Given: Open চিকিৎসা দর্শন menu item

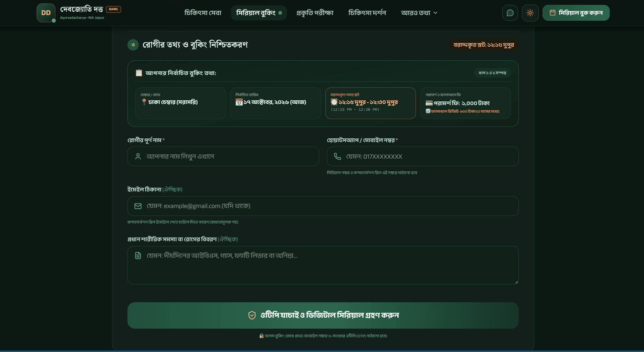Looking at the screenshot, I should (x=367, y=13).
